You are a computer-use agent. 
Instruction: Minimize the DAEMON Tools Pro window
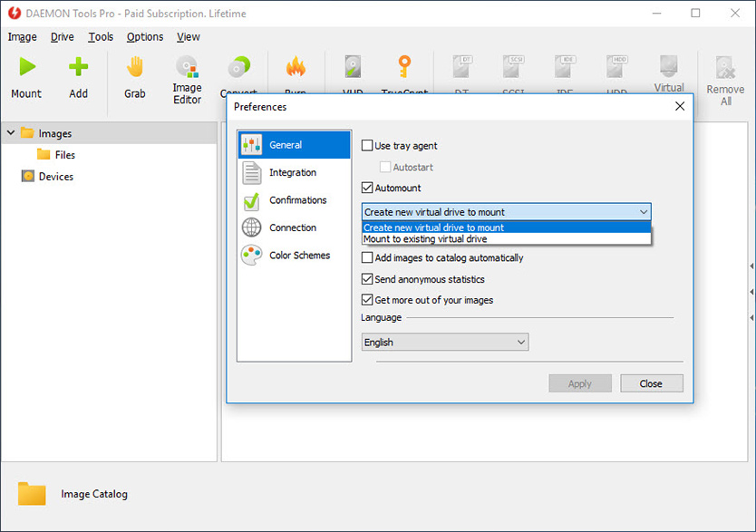pos(656,13)
